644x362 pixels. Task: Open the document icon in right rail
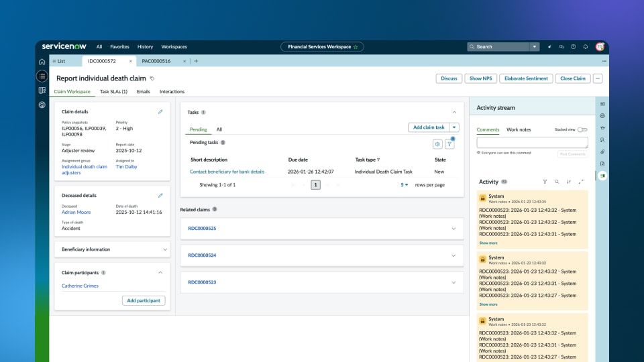[x=602, y=164]
